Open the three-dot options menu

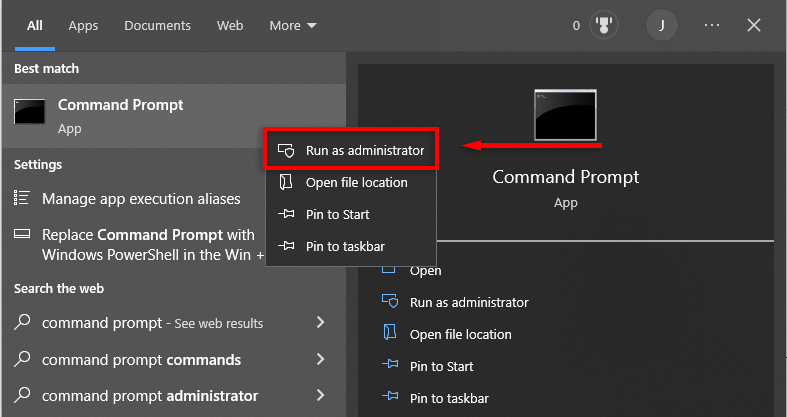coord(712,26)
